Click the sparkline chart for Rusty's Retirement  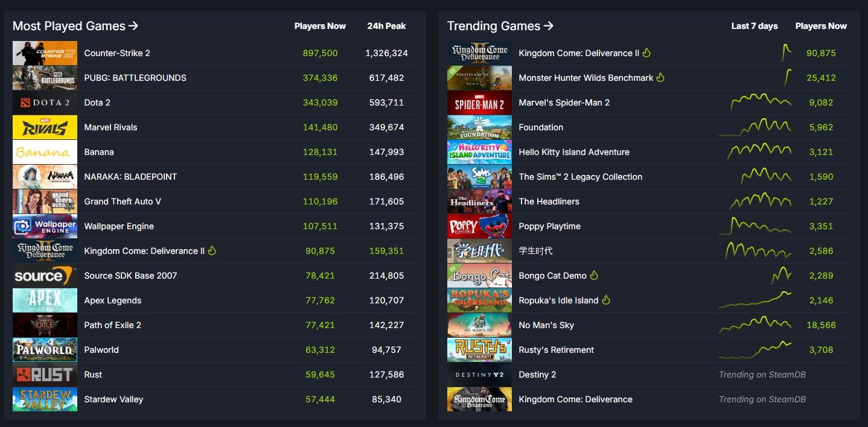tap(755, 349)
